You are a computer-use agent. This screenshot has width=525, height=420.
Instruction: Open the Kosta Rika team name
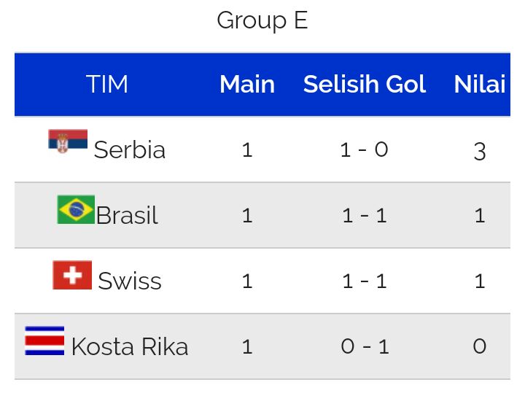130,346
